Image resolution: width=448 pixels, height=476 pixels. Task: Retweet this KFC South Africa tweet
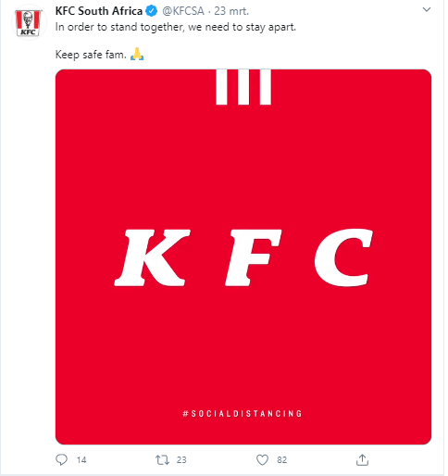coord(162,460)
